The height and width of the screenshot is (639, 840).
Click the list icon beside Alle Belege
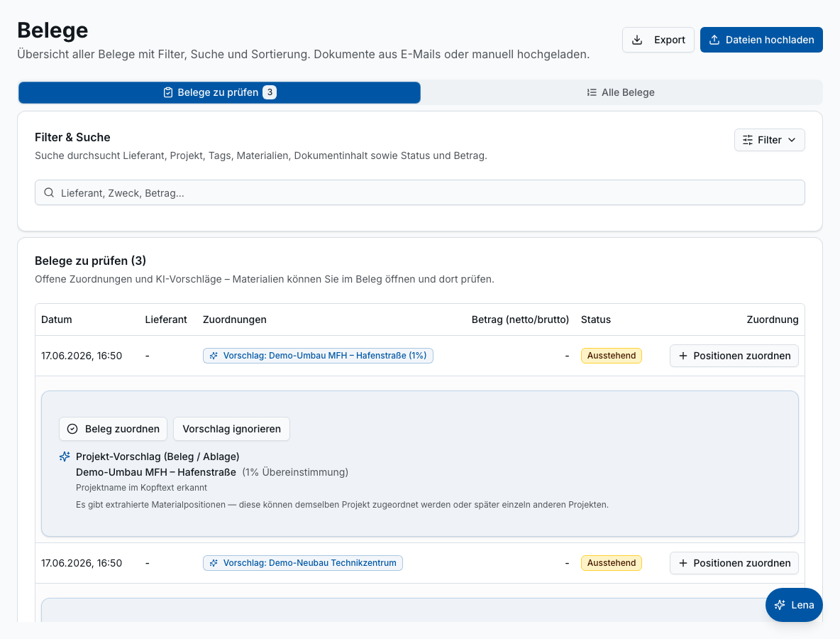(x=592, y=92)
